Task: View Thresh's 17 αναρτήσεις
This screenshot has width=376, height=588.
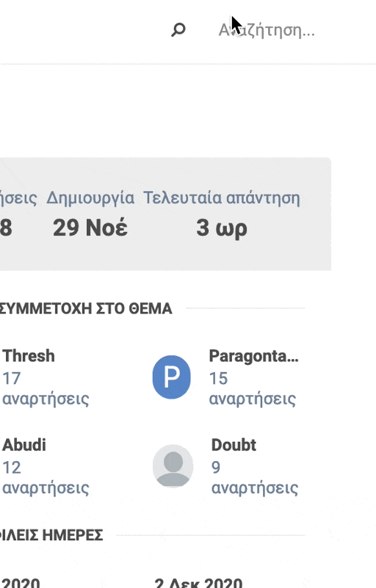Action: click(46, 388)
